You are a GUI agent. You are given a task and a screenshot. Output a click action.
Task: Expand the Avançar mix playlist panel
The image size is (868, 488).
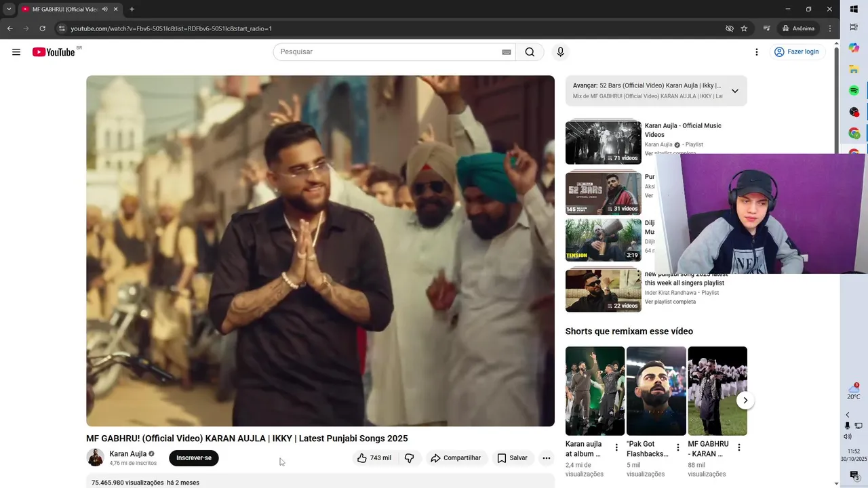pyautogui.click(x=734, y=91)
